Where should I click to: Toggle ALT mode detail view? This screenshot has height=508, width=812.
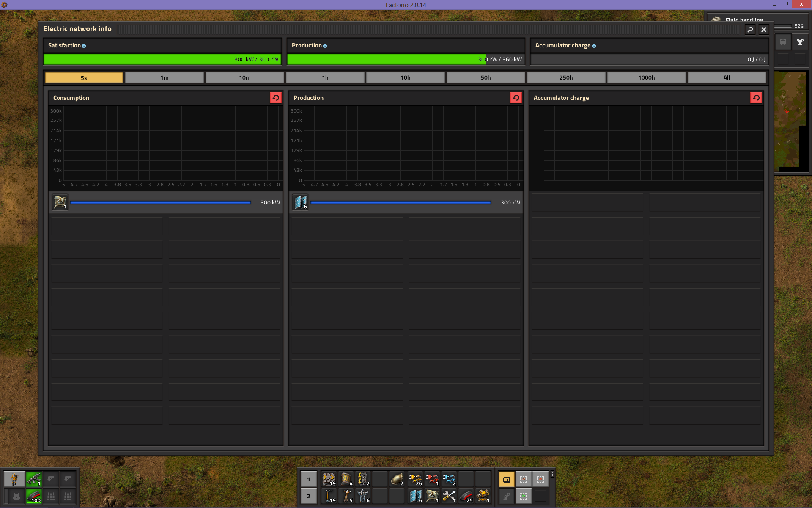tap(507, 480)
